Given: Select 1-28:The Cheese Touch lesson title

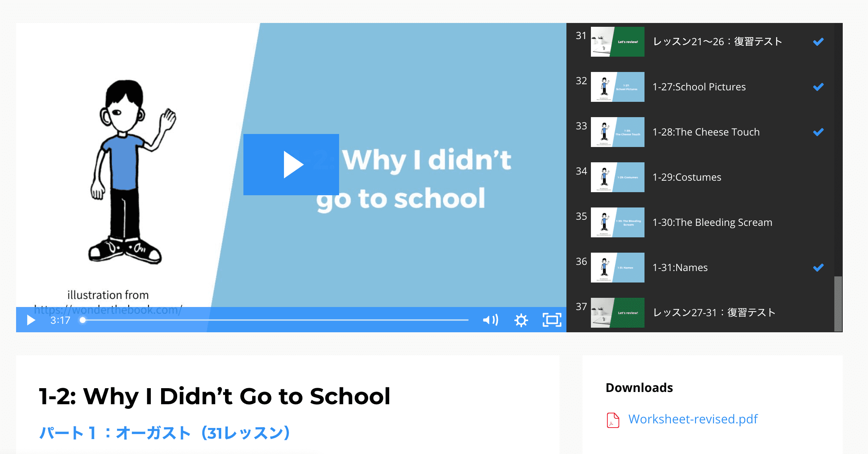Looking at the screenshot, I should (706, 132).
